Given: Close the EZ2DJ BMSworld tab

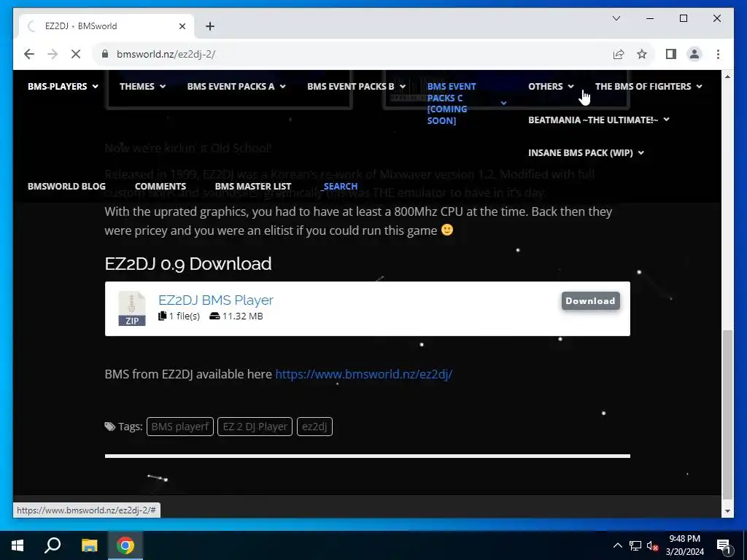Looking at the screenshot, I should (182, 26).
